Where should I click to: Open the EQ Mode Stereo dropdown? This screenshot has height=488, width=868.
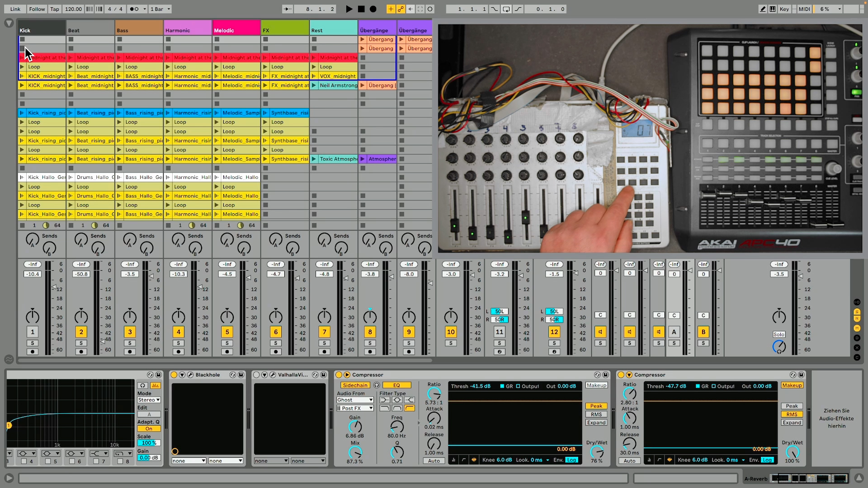coord(149,400)
